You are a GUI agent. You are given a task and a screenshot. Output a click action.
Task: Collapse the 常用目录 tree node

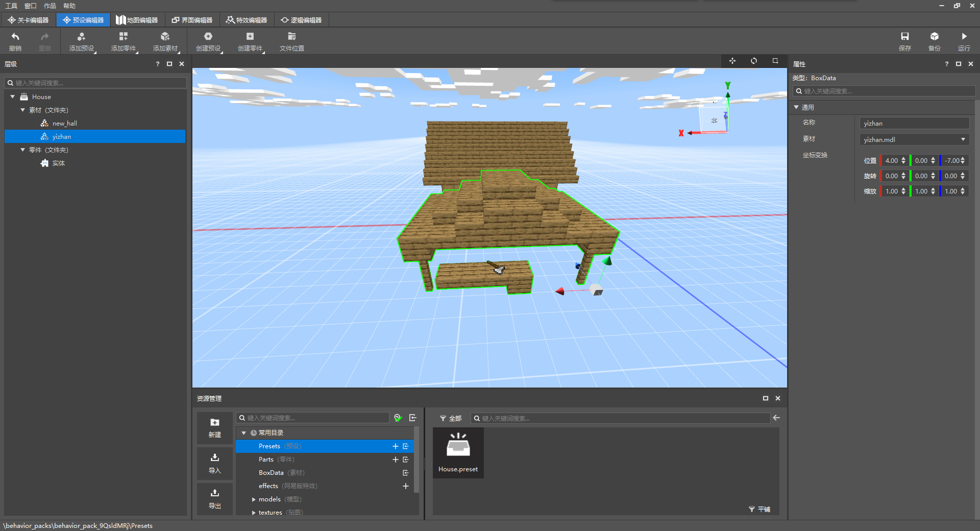click(x=244, y=433)
